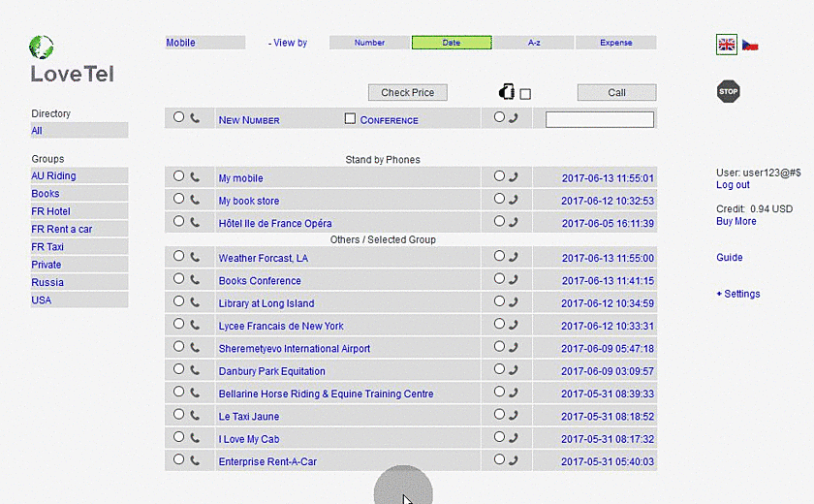Expand the + Settings section
Image resolution: width=814 pixels, height=504 pixels.
737,294
